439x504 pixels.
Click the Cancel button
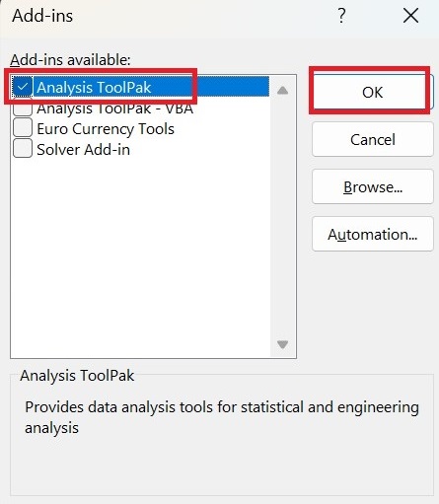372,139
